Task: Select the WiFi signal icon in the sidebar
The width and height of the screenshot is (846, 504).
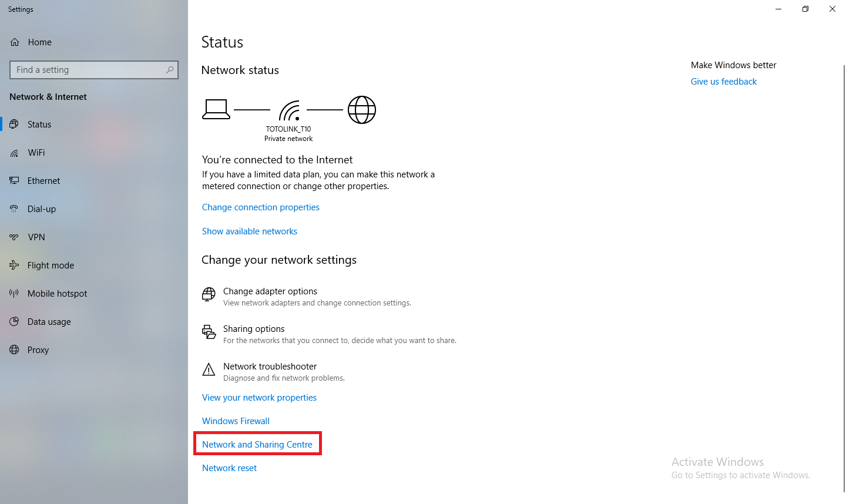Action: pos(14,153)
